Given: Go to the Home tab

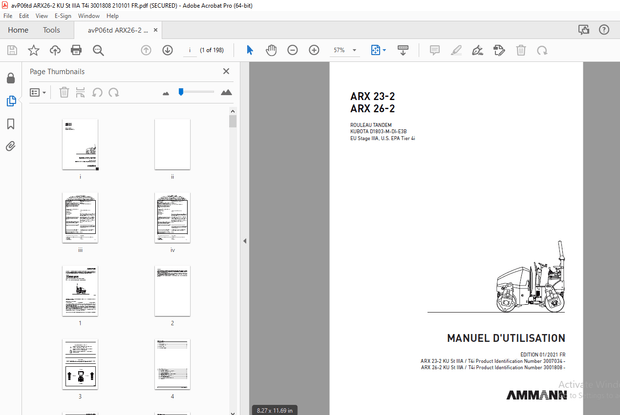Looking at the screenshot, I should click(18, 30).
